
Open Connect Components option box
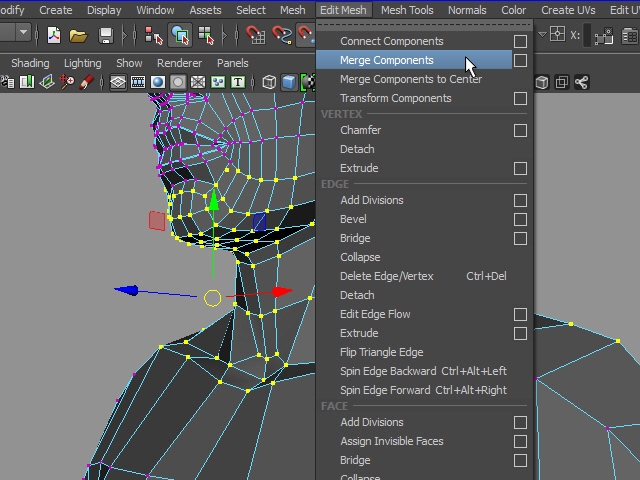click(520, 41)
